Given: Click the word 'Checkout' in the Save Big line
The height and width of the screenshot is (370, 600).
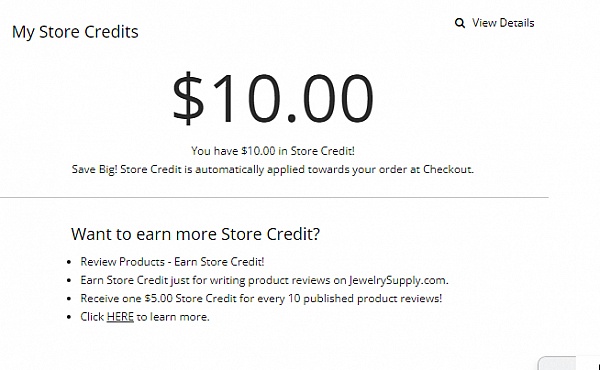Looking at the screenshot, I should pyautogui.click(x=448, y=169).
